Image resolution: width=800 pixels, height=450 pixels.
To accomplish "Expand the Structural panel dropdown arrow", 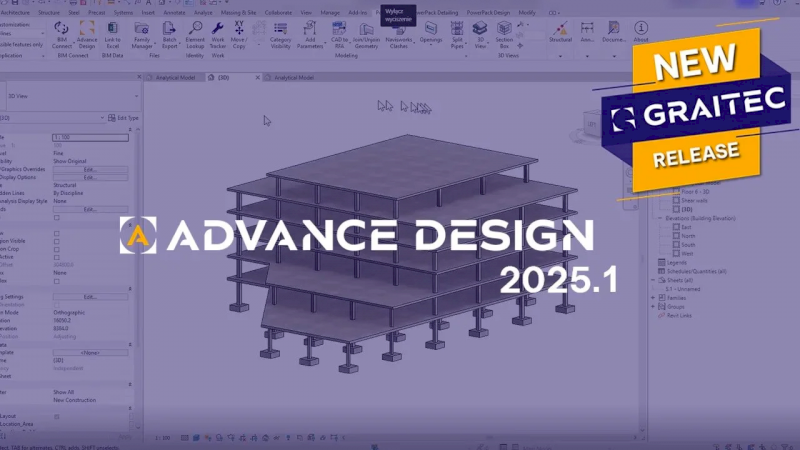I will point(560,56).
